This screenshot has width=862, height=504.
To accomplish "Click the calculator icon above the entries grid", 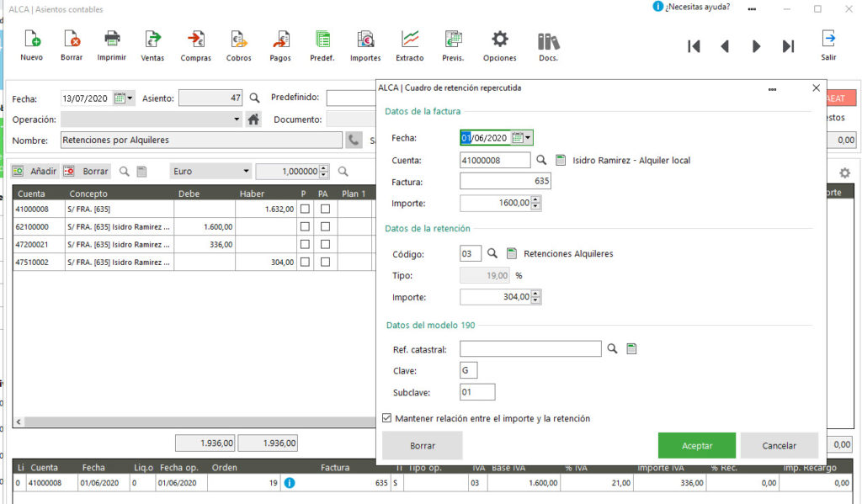I will click(x=141, y=172).
